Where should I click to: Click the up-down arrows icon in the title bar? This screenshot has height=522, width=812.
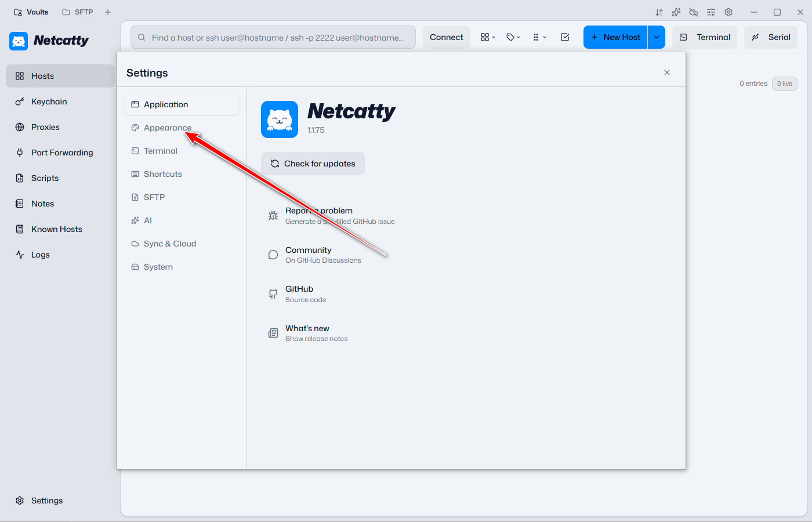coord(659,12)
